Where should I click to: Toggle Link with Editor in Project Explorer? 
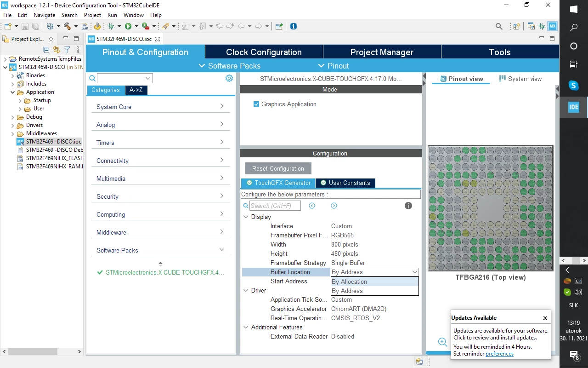pyautogui.click(x=57, y=50)
